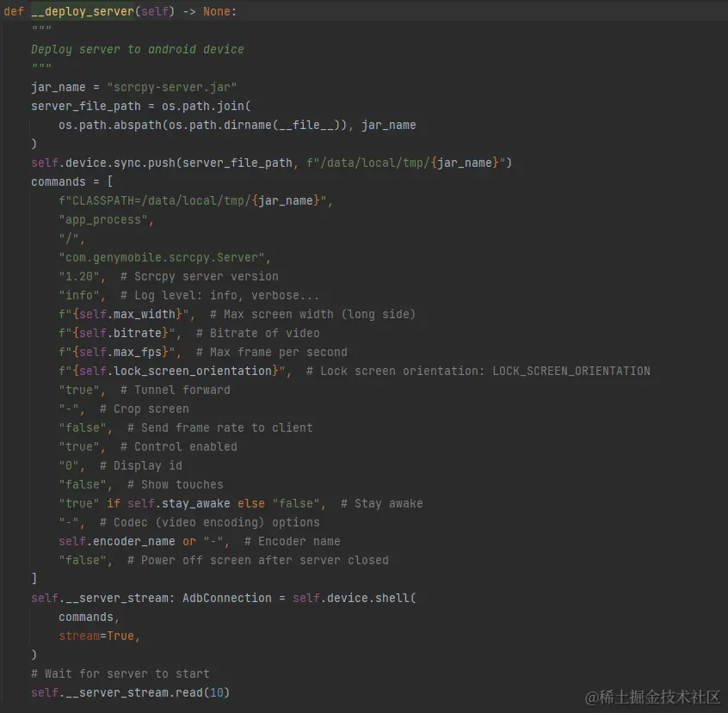Select the def keyword on first line
Screen dimensions: 728x713
tap(13, 11)
